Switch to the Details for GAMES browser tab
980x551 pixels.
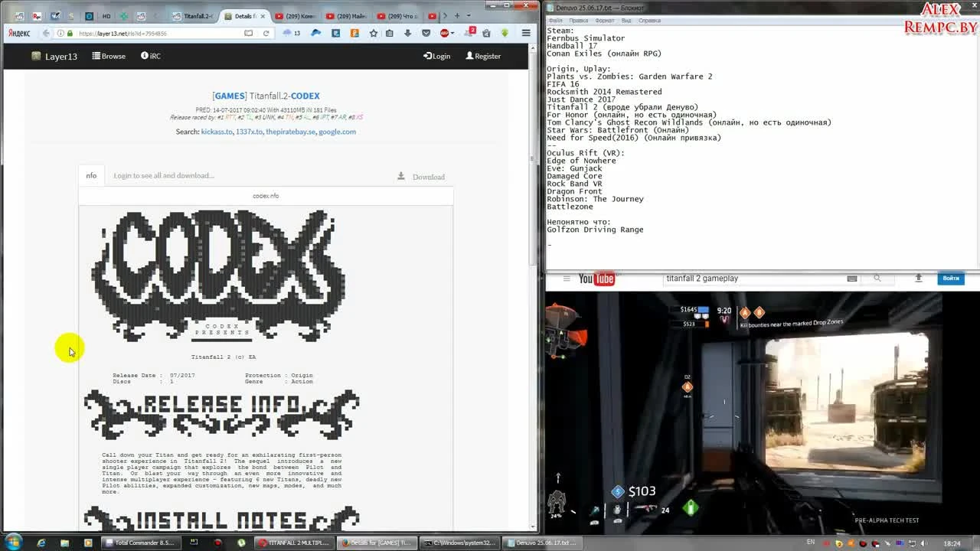coord(240,15)
